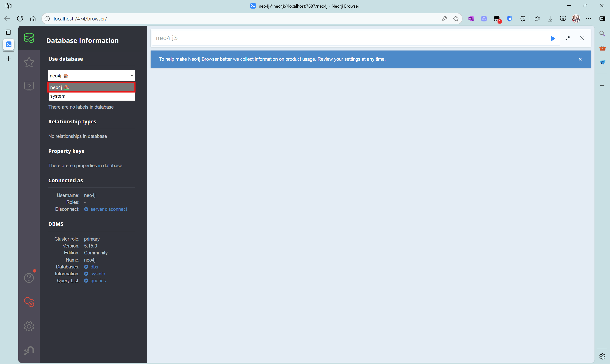
Task: Open the Neo4j cloud sync icon
Action: [29, 302]
